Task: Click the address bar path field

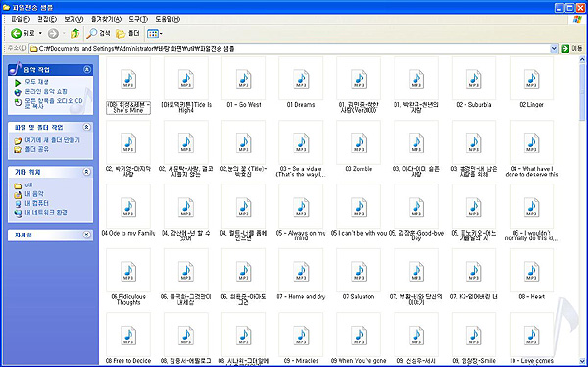Action: [x=289, y=49]
